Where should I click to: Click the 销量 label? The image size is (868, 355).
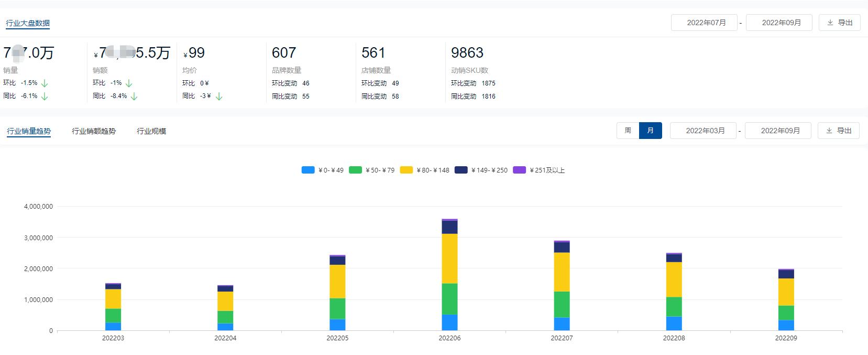[10, 70]
